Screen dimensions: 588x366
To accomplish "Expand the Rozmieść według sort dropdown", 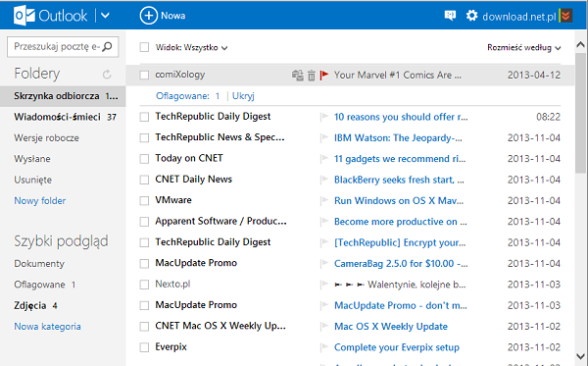I will click(x=524, y=48).
